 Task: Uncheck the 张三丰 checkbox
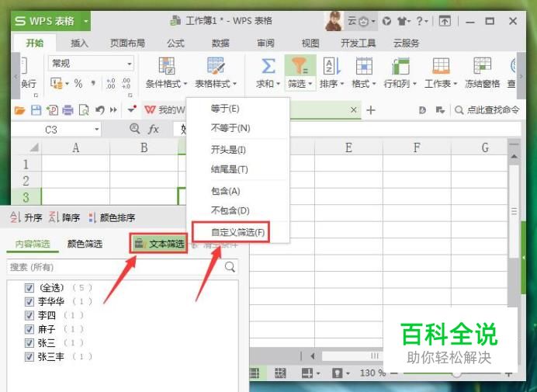pyautogui.click(x=29, y=356)
